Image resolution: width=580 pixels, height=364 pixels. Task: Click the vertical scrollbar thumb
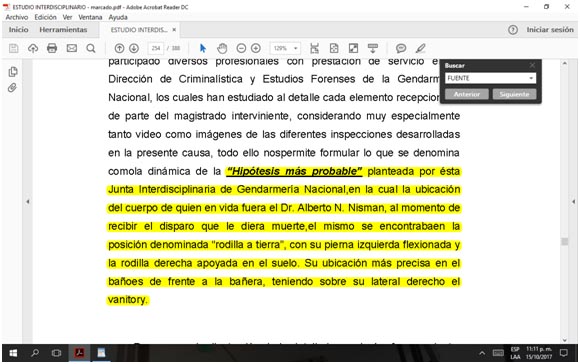click(564, 242)
